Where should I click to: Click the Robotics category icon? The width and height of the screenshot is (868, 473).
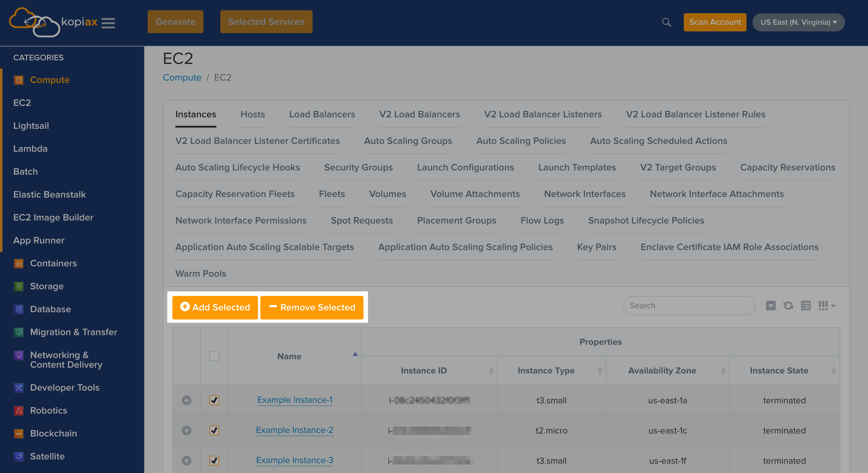[x=18, y=411]
